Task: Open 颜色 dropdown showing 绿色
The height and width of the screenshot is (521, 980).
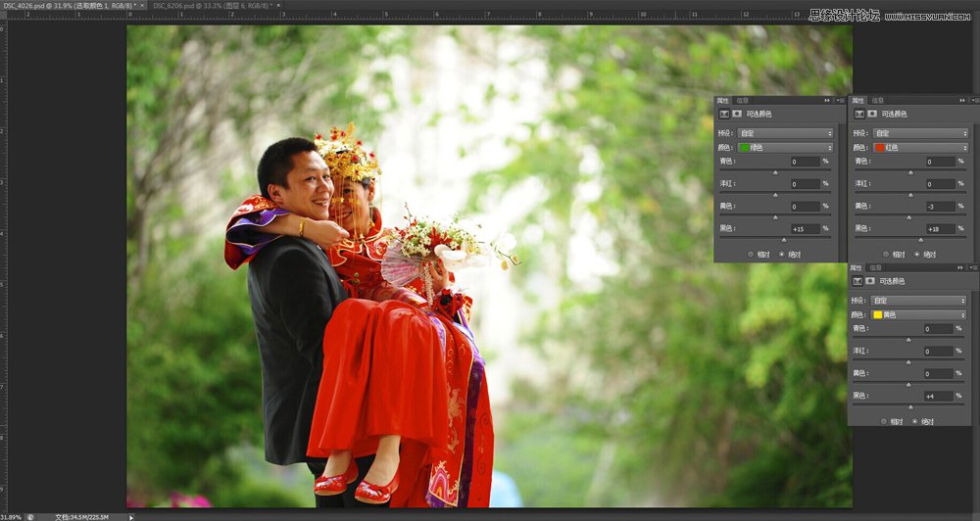Action: coord(785,148)
